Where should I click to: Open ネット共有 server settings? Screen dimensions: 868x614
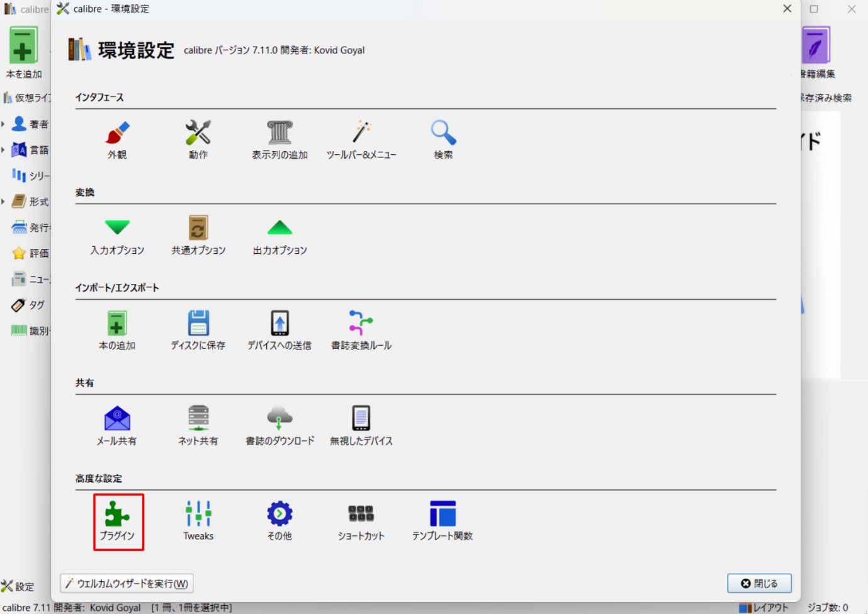198,426
